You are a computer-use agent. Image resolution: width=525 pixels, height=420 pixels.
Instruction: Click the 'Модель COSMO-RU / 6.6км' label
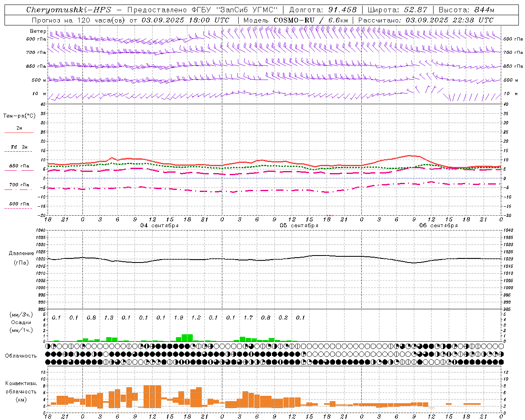click(296, 20)
